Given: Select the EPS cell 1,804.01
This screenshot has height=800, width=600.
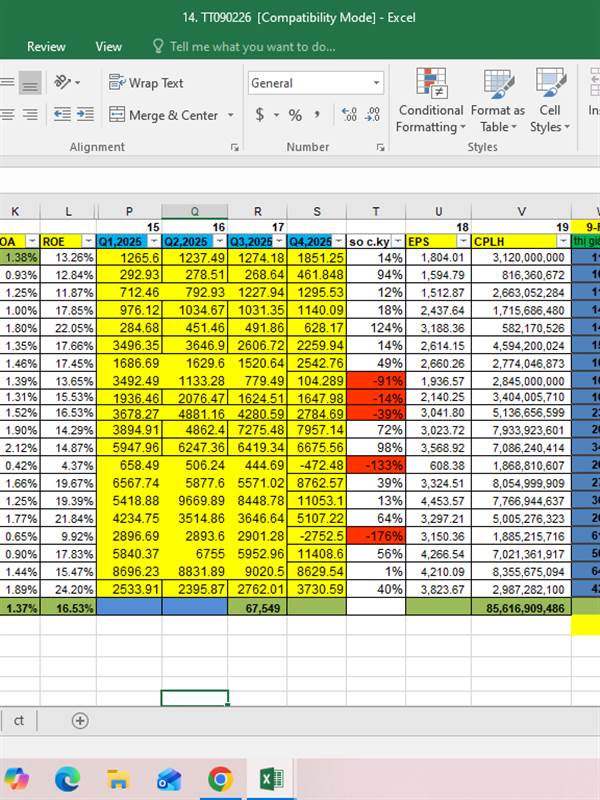Looking at the screenshot, I should point(438,258).
